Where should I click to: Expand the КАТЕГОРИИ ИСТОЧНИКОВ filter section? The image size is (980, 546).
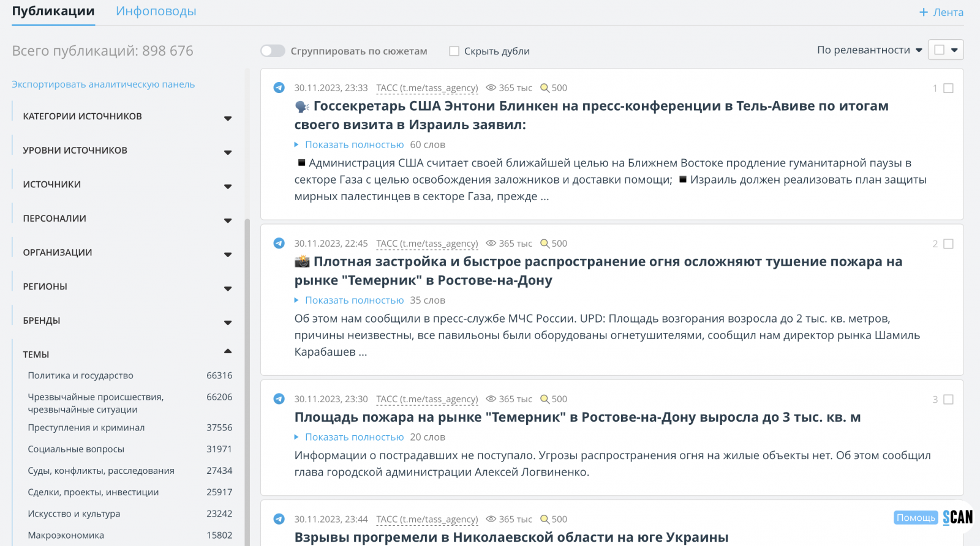pos(228,118)
